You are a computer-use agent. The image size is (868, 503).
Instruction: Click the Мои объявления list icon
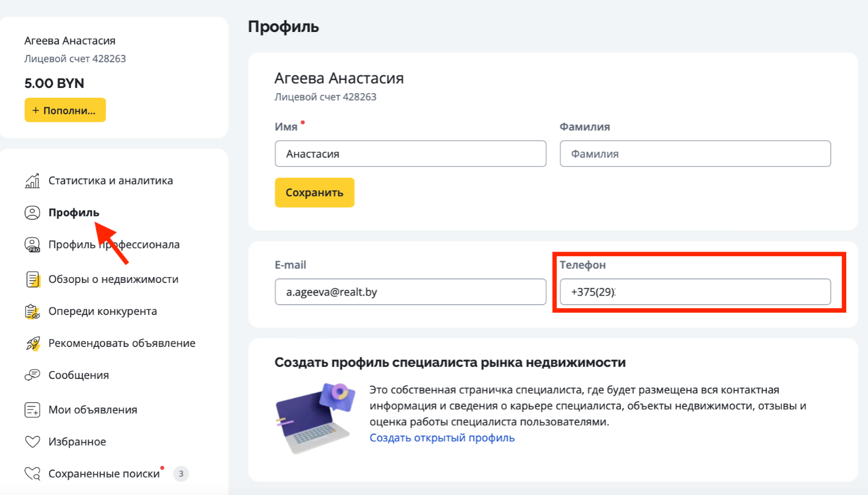click(x=33, y=410)
